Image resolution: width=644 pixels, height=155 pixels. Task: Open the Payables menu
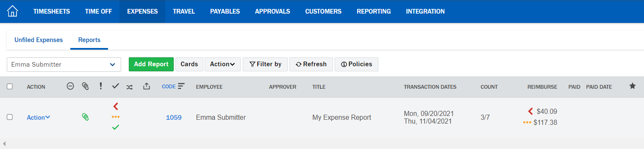pos(225,11)
